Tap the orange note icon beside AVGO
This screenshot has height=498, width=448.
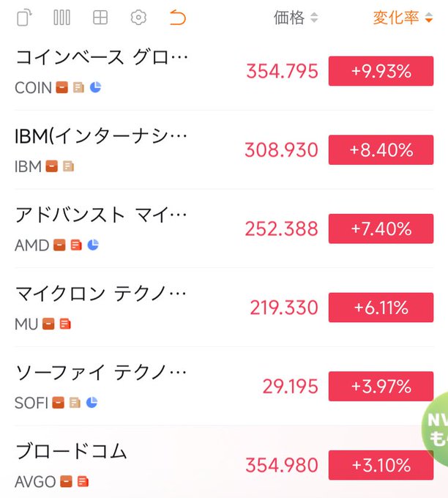click(x=83, y=481)
